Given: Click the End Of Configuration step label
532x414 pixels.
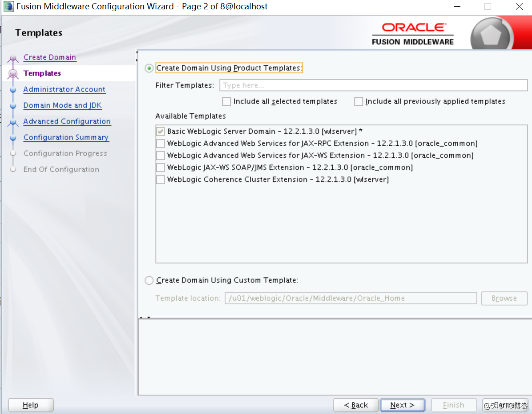Looking at the screenshot, I should pyautogui.click(x=61, y=169).
